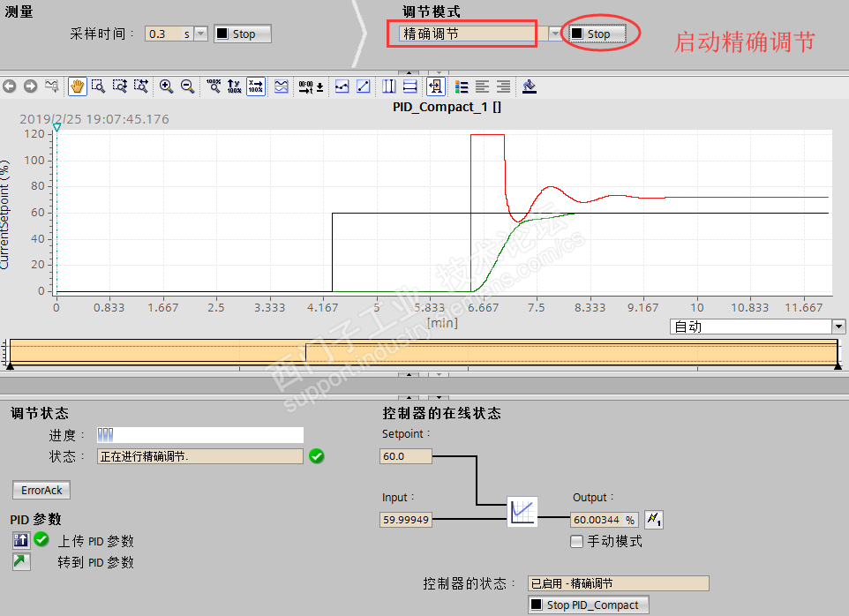Click the scale Y-axis to 100% icon
Image resolution: width=849 pixels, height=616 pixels.
235,86
